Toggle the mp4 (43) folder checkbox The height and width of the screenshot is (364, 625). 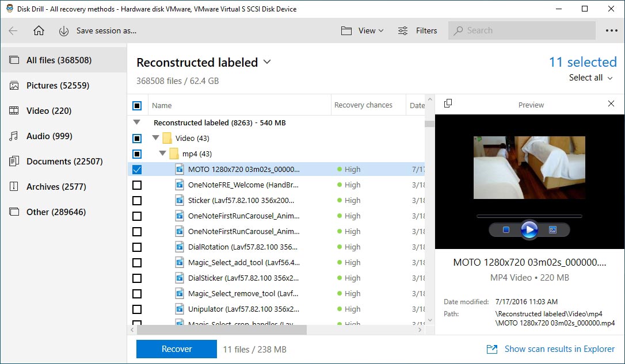[137, 154]
